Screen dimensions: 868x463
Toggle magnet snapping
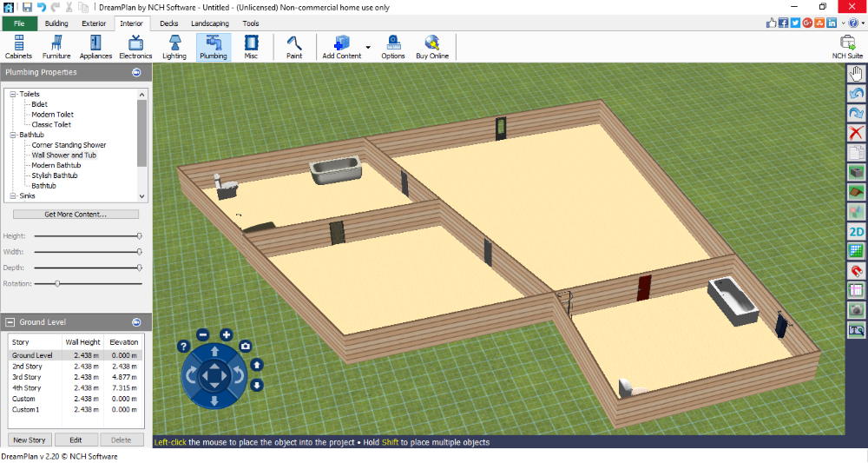[x=856, y=271]
